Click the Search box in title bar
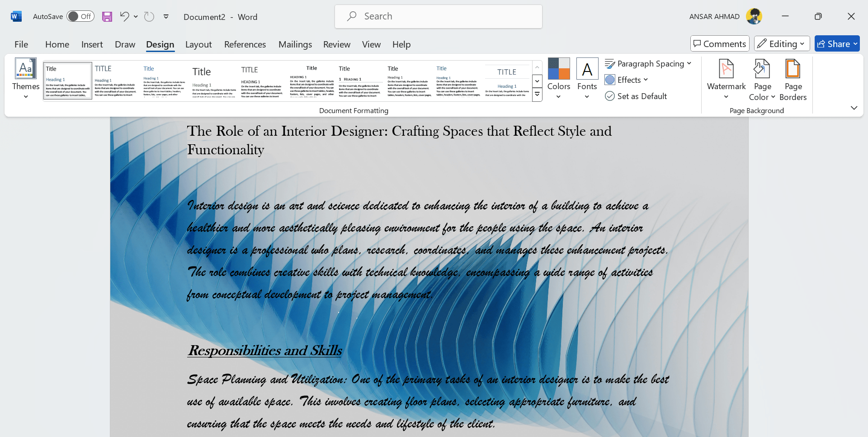 (439, 17)
